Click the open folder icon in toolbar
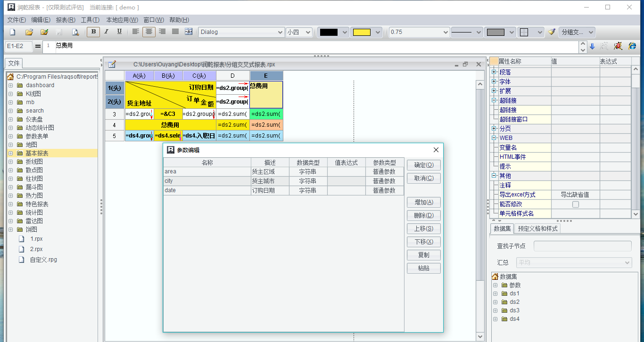Image resolution: width=644 pixels, height=342 pixels. pos(29,32)
